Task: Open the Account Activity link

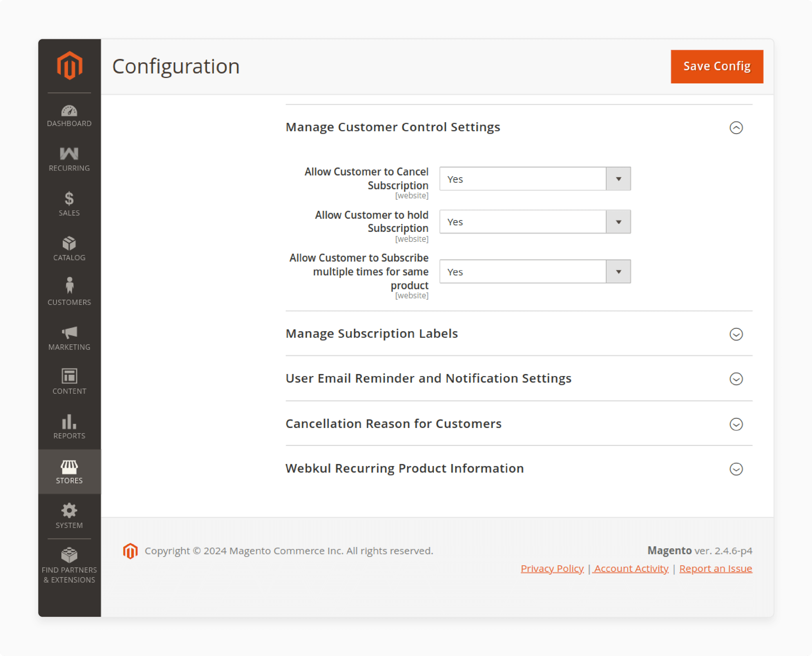Action: tap(631, 569)
